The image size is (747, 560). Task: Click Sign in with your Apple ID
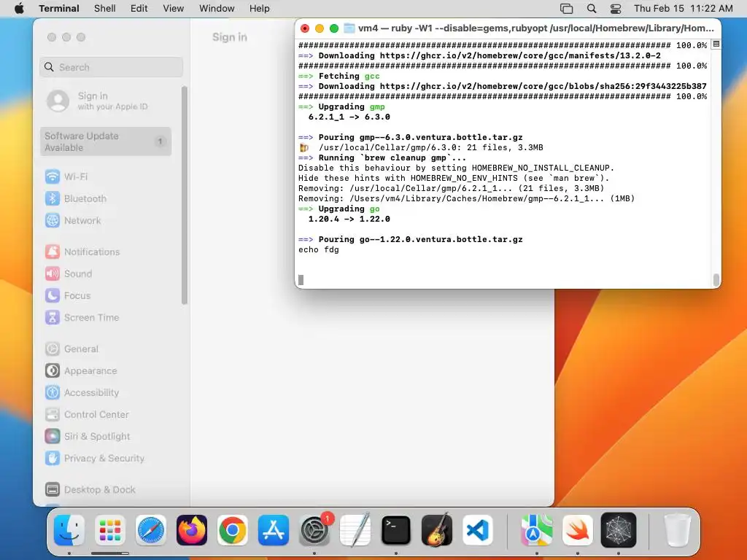tap(106, 101)
